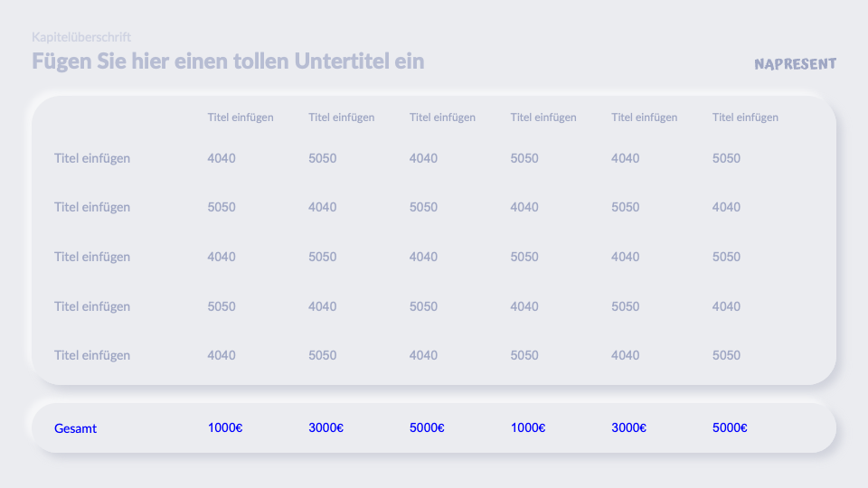Click the 3000€ total under the fifth column
The width and height of the screenshot is (868, 488).
pos(628,427)
